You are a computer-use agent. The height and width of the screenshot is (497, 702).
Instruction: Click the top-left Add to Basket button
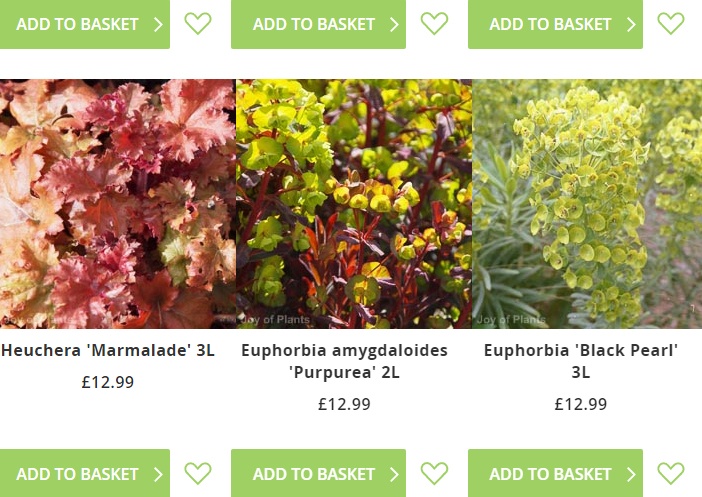click(x=85, y=24)
